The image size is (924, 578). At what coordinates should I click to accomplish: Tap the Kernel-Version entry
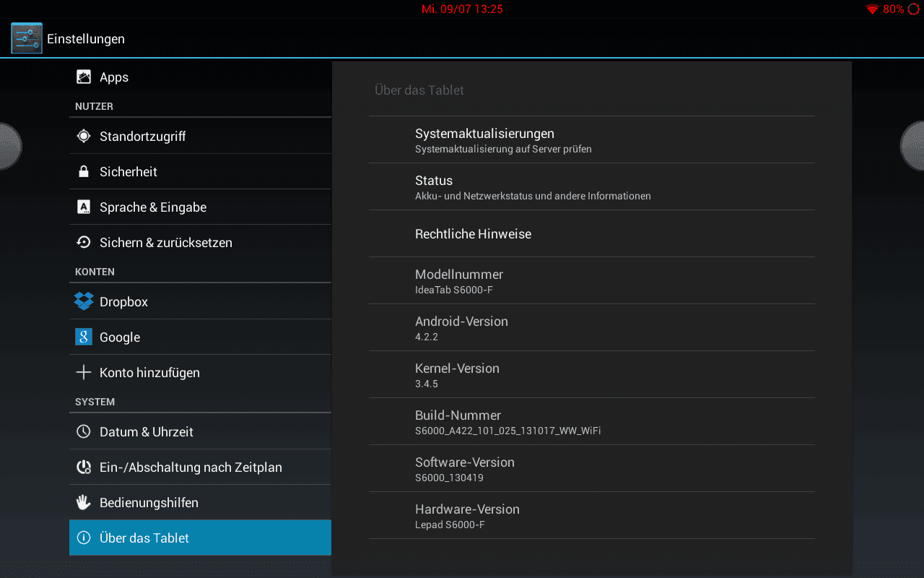591,375
